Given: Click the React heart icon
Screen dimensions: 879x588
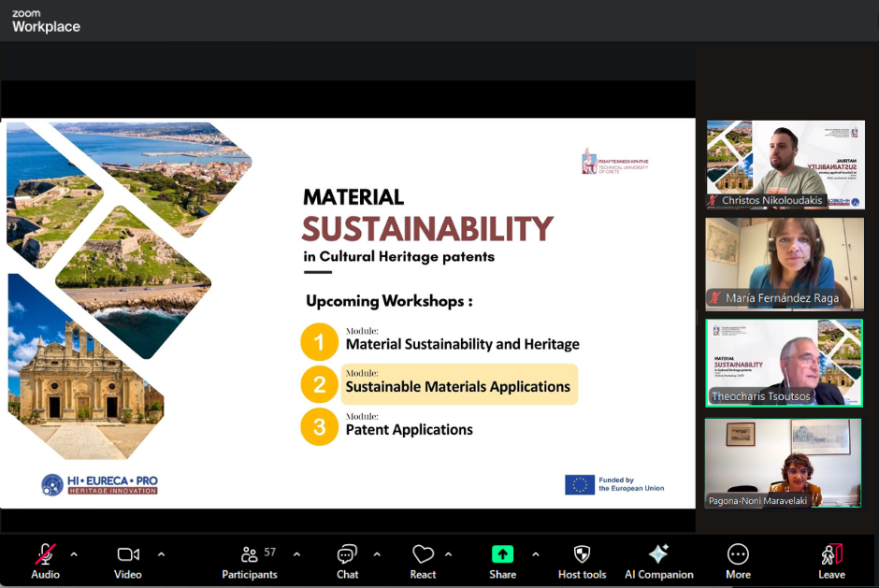Looking at the screenshot, I should tap(423, 555).
